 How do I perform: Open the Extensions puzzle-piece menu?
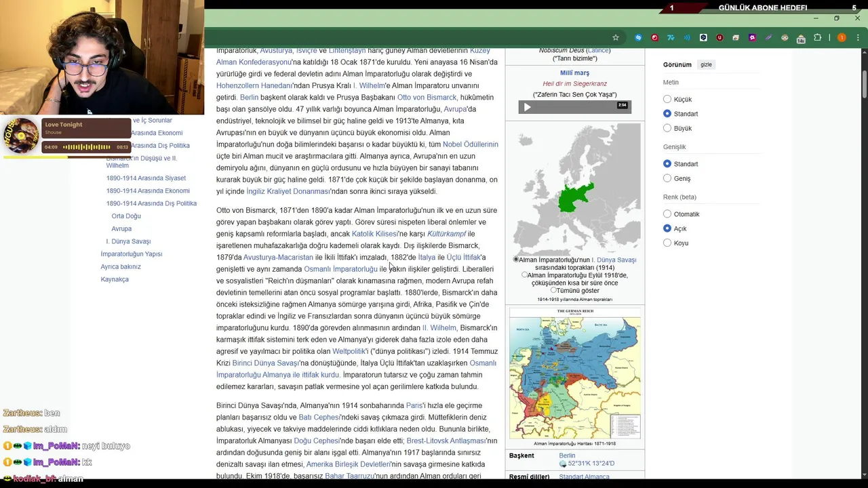817,37
